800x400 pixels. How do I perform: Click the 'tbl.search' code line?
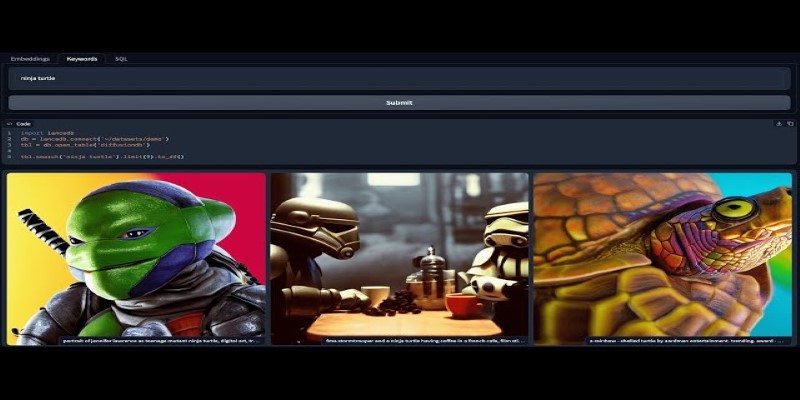pyautogui.click(x=102, y=157)
